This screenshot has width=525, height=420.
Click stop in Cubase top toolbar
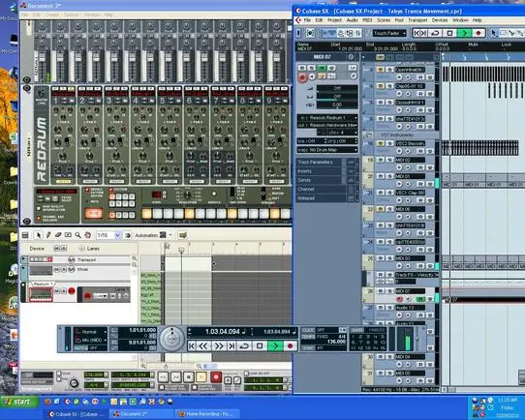click(449, 33)
